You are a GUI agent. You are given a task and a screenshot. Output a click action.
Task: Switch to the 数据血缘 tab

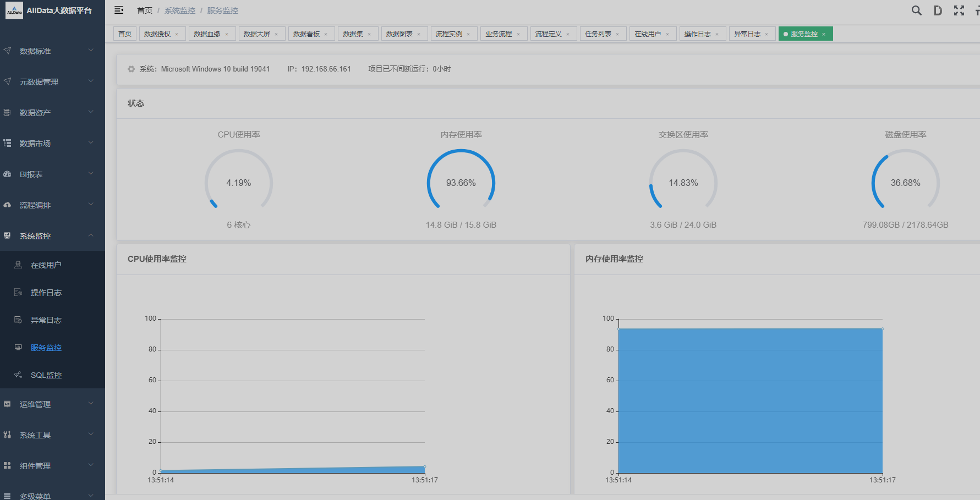pos(207,34)
